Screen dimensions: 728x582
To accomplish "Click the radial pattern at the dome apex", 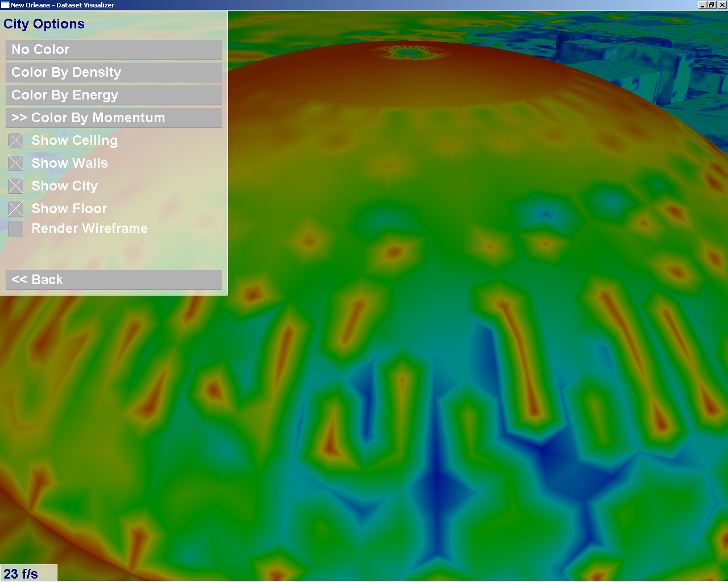I will 408,53.
